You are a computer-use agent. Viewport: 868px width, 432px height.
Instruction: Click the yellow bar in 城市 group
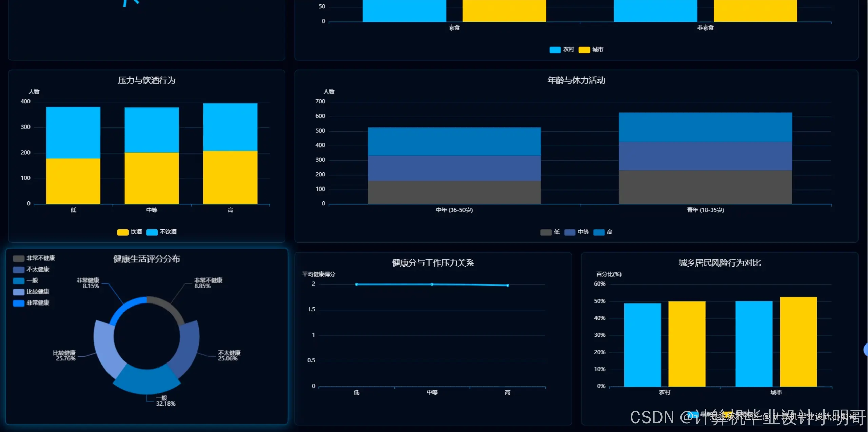pos(798,342)
